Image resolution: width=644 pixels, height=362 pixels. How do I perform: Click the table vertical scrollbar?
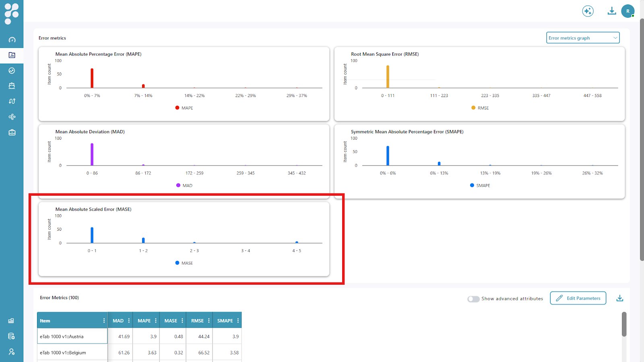pos(624,324)
